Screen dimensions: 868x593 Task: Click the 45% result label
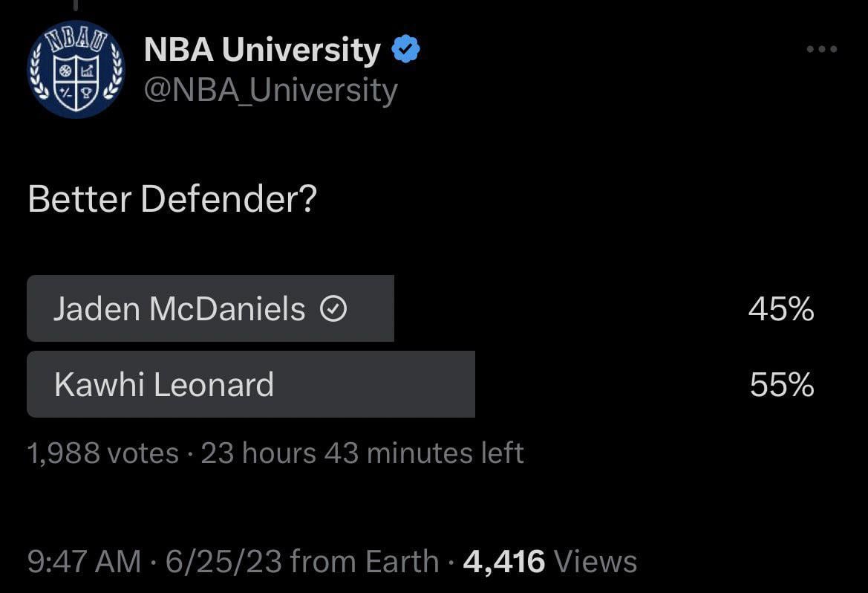pos(780,309)
